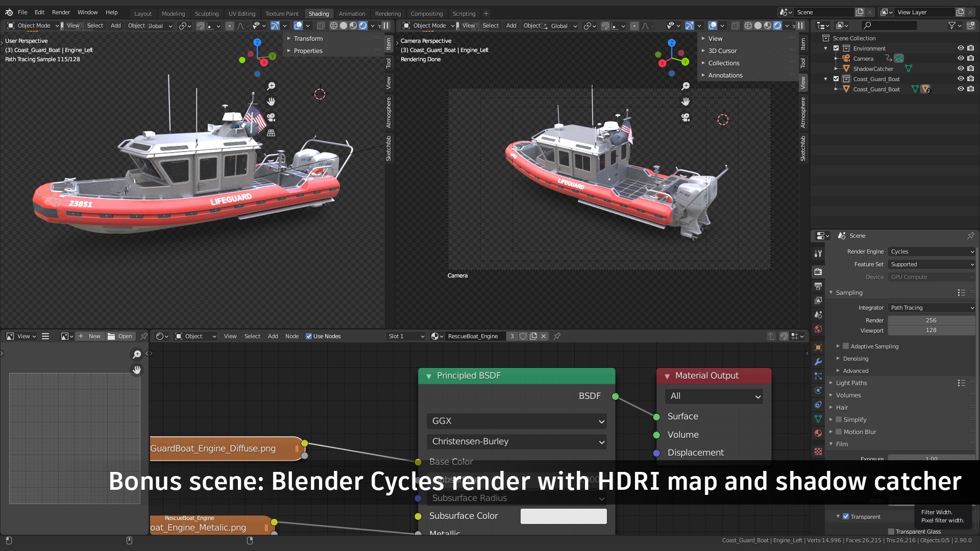Click the Open image button
This screenshot has width=980, height=551.
[x=120, y=336]
